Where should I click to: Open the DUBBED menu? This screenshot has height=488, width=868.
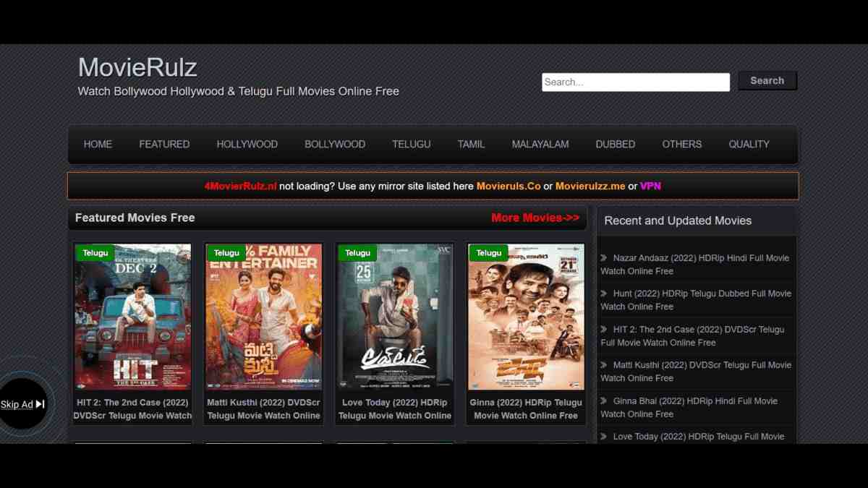point(615,145)
